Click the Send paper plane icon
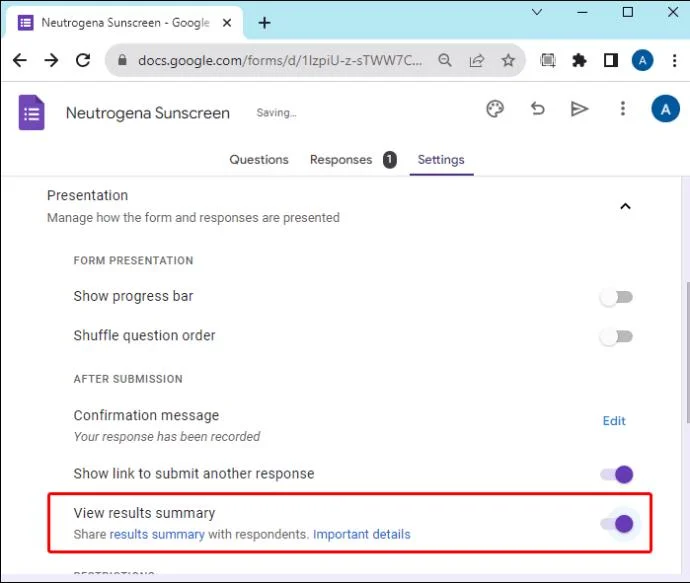The width and height of the screenshot is (690, 583). [580, 109]
